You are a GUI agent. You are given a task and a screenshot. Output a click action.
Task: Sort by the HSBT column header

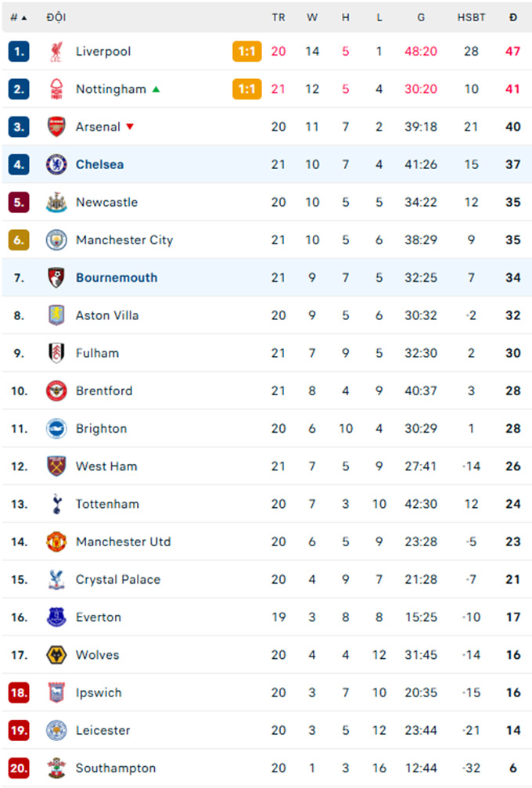point(471,17)
